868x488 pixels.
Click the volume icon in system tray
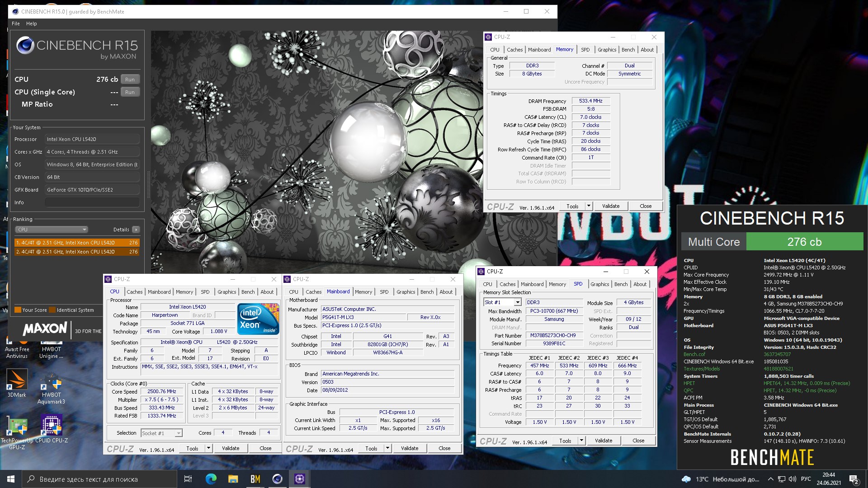coord(792,479)
